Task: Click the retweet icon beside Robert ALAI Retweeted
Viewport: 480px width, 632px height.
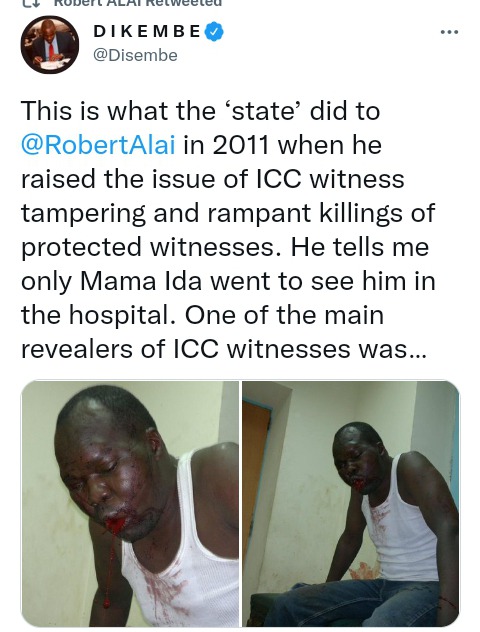Action: click(30, 2)
